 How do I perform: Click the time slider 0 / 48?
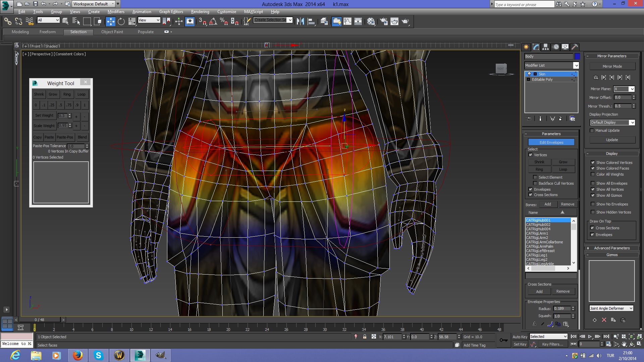click(x=40, y=320)
